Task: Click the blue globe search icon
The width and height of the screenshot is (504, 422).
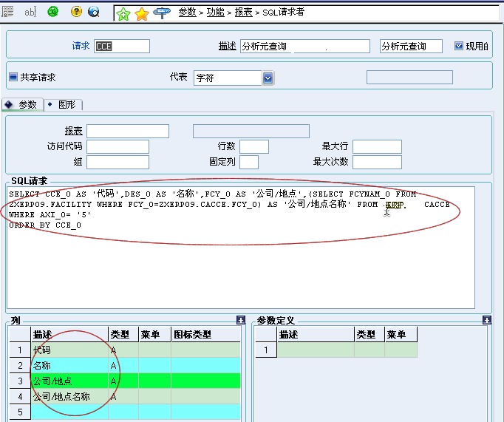Action: pos(94,12)
